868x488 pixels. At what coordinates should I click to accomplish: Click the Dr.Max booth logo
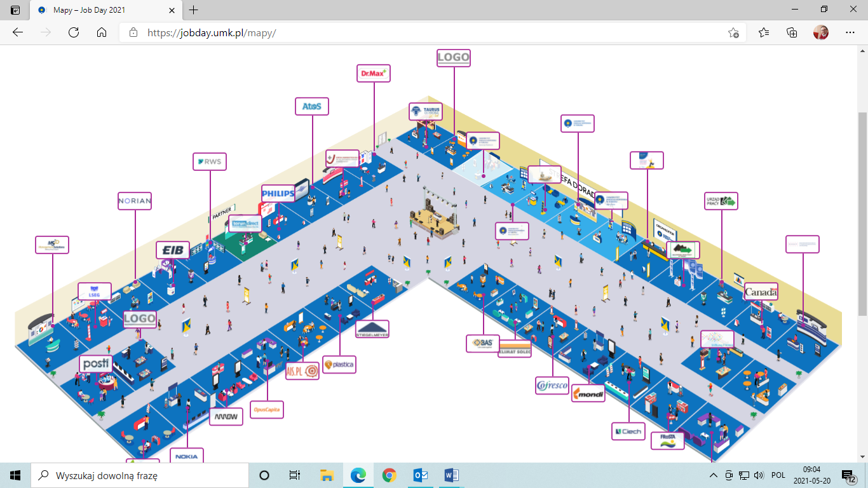point(374,74)
